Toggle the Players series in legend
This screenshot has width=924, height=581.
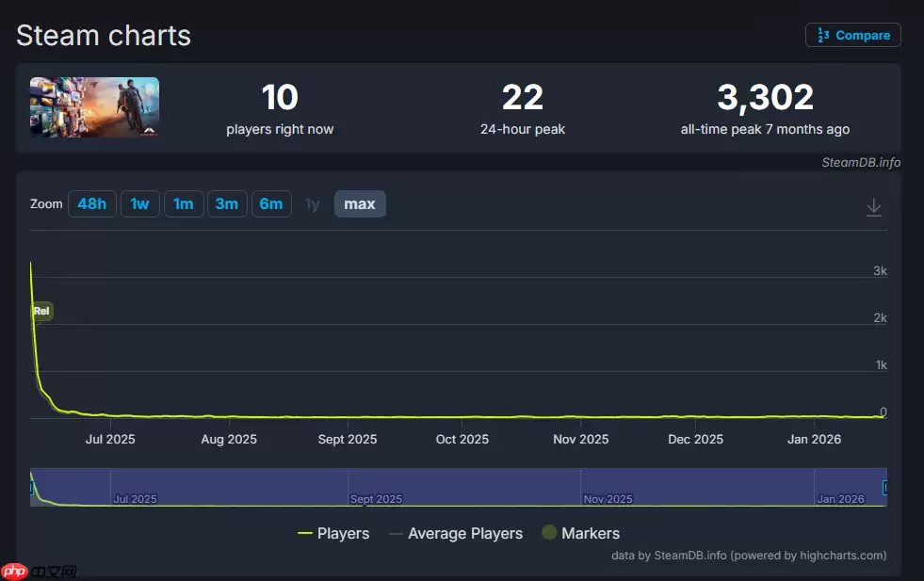333,534
